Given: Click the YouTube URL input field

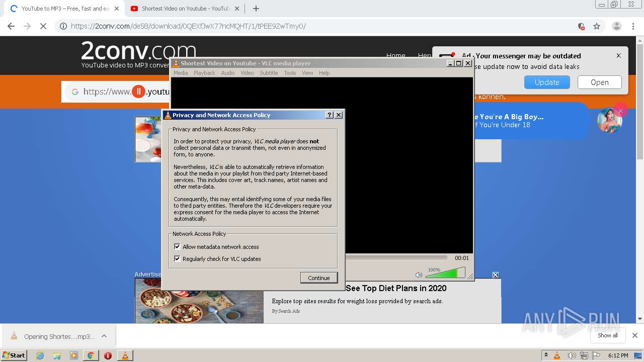Looking at the screenshot, I should [116, 92].
